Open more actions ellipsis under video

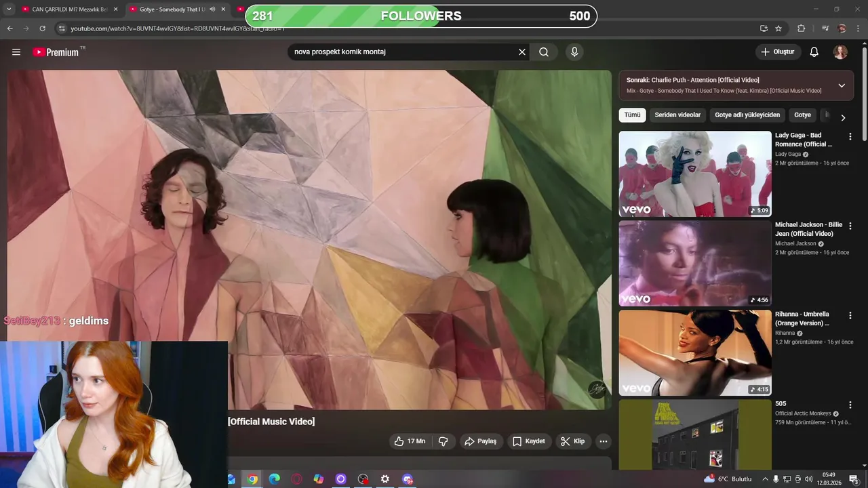point(603,441)
